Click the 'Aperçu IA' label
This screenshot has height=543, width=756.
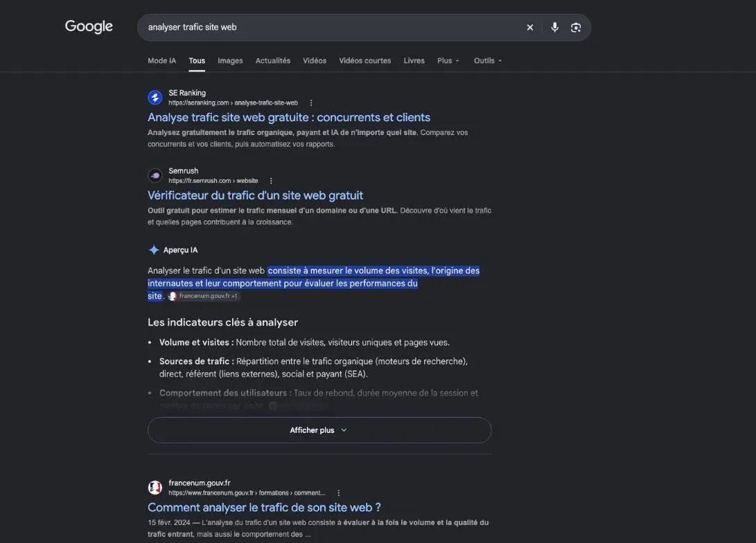coord(180,250)
